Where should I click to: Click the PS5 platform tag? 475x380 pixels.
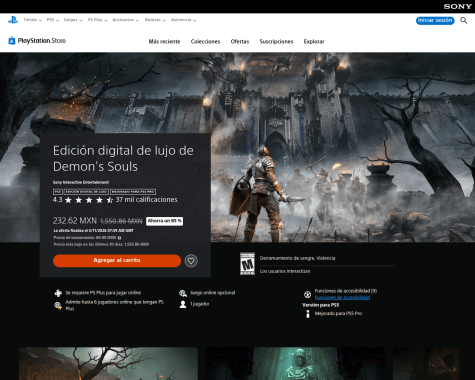pos(58,192)
